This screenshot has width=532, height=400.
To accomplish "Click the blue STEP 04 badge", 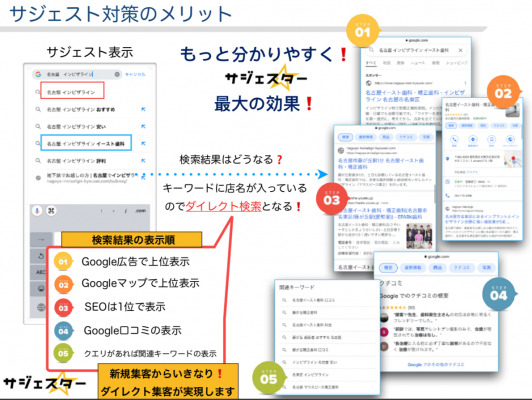I will (498, 294).
